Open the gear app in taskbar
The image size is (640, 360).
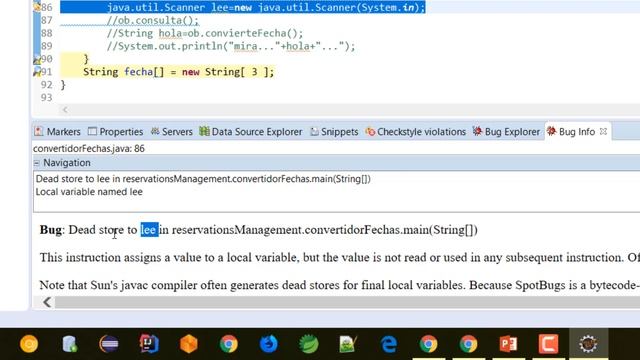(x=588, y=344)
